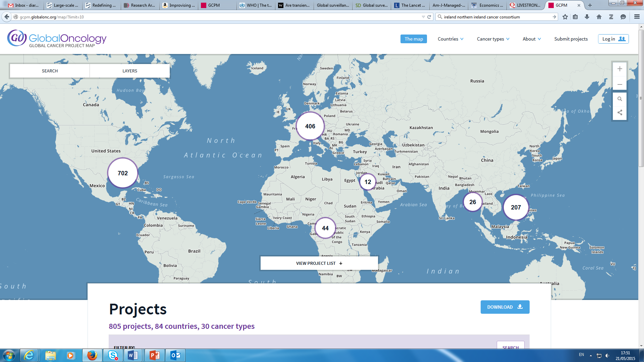Click the map share icon
Image resolution: width=644 pixels, height=362 pixels.
[620, 113]
